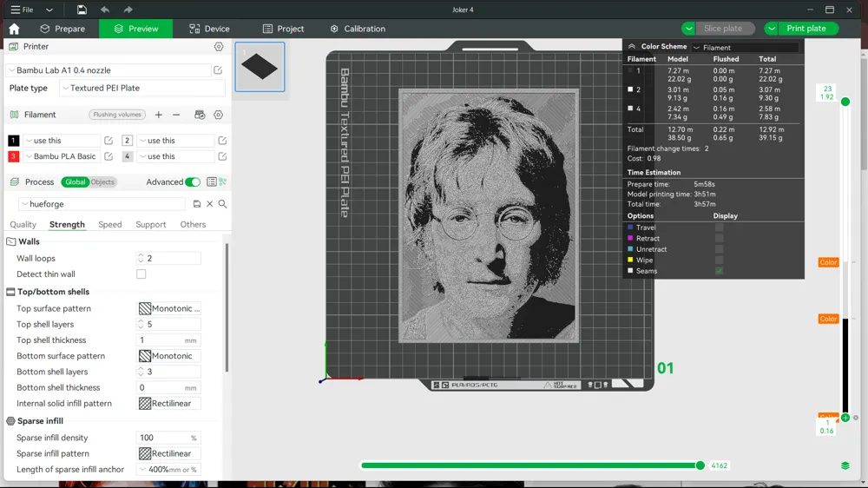The height and width of the screenshot is (488, 868).
Task: Toggle Travel display checkbox
Action: pyautogui.click(x=719, y=228)
